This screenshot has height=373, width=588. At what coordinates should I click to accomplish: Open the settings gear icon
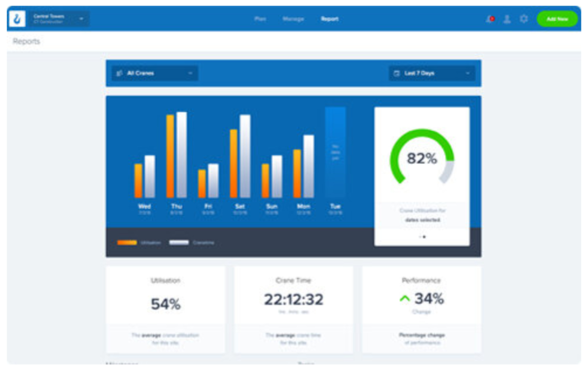point(524,19)
